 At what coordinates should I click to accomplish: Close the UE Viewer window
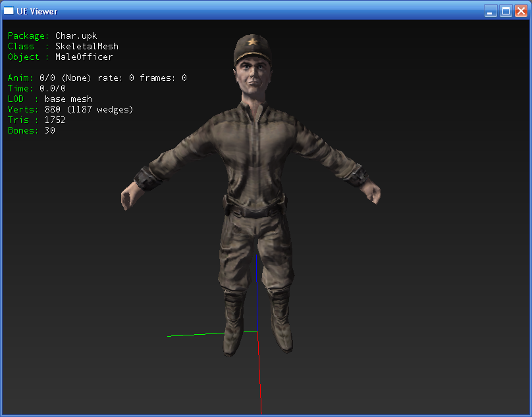(x=521, y=11)
